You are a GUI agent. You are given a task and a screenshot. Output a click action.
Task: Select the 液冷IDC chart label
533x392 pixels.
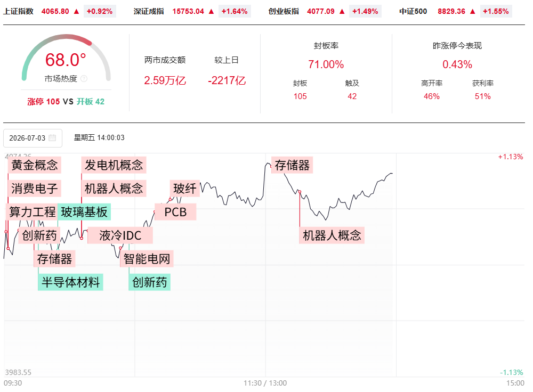[x=120, y=235]
